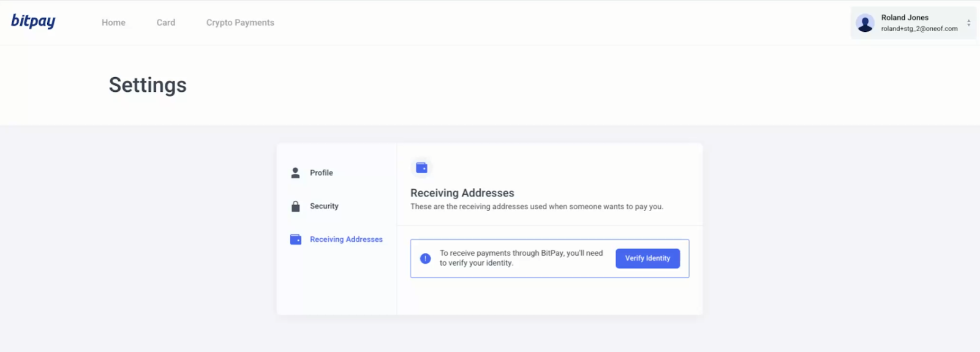This screenshot has height=352, width=980.
Task: Click the blue info alert icon
Action: click(425, 258)
